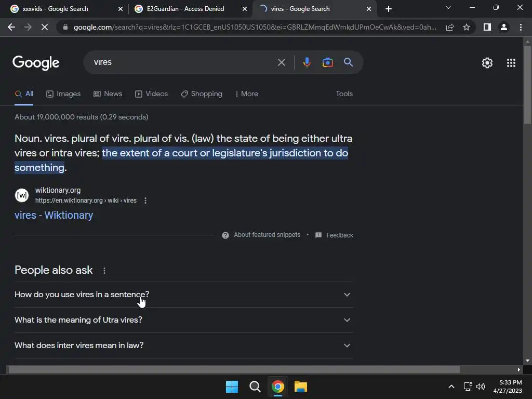Click the horizontal scrollbar thumb
This screenshot has width=532, height=399.
(234, 369)
